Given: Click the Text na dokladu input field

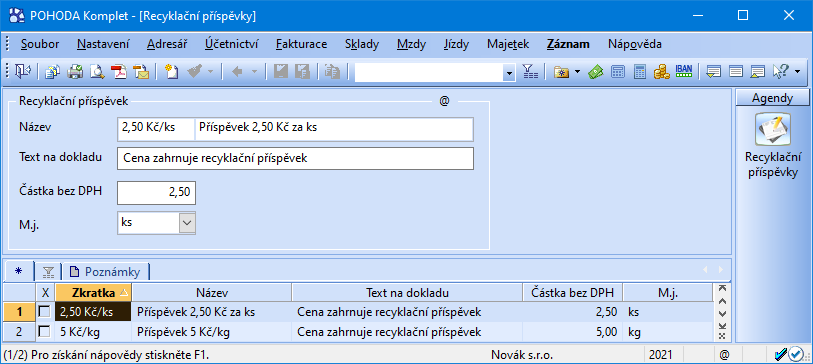Looking at the screenshot, I should (x=296, y=159).
